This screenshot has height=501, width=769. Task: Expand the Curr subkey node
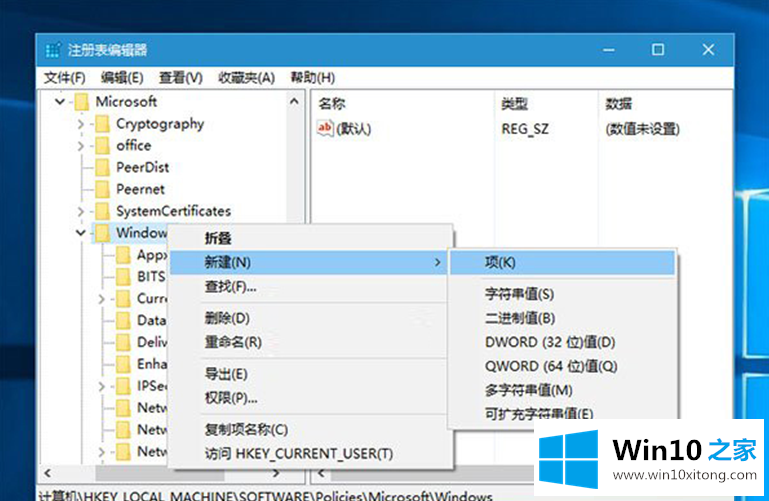(102, 299)
